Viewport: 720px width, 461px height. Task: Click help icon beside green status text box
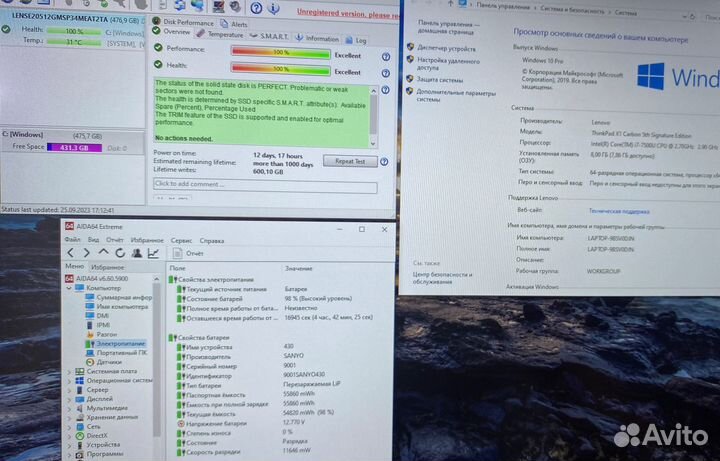coord(386,90)
